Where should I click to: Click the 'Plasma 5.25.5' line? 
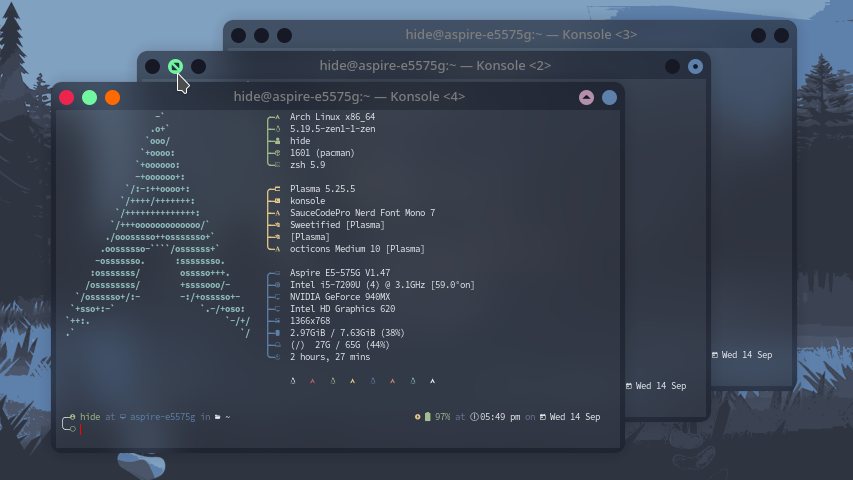point(322,189)
